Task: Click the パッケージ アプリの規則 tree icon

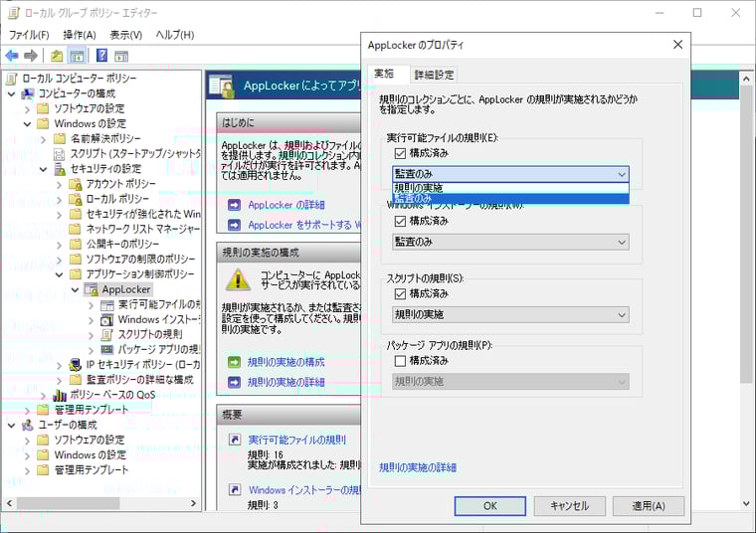Action: tap(107, 350)
